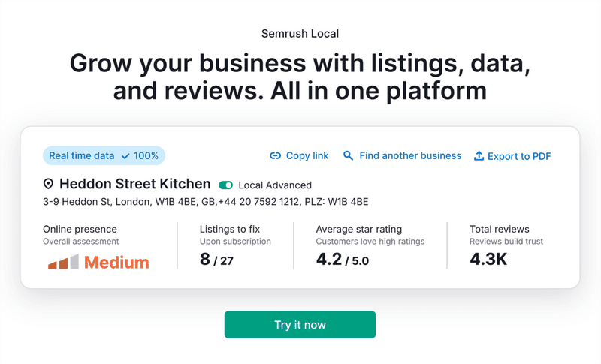
Task: Click the magnifying glass search icon
Action: [348, 156]
